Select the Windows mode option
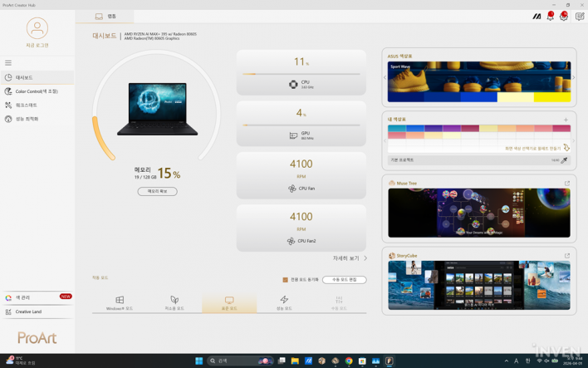588x368 pixels. point(120,303)
